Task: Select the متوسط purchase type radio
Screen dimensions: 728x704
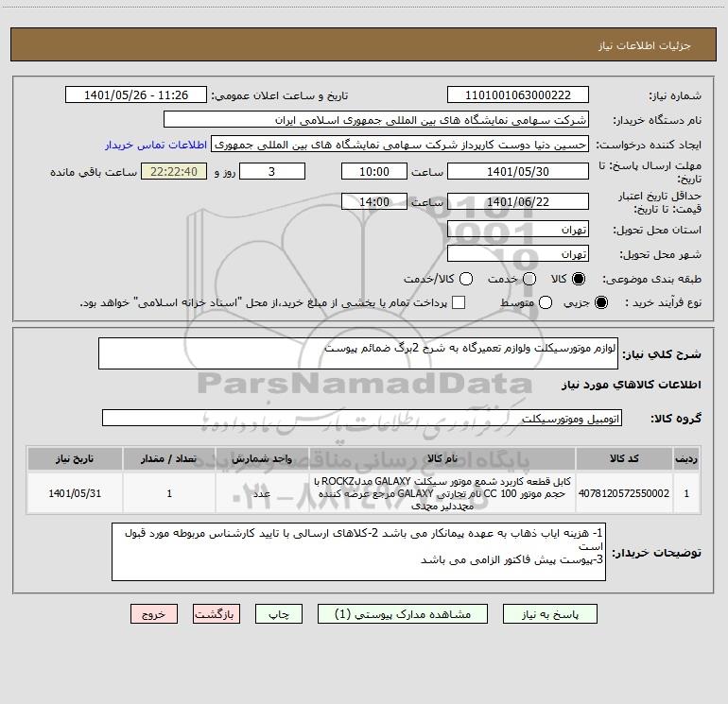Action: point(546,302)
